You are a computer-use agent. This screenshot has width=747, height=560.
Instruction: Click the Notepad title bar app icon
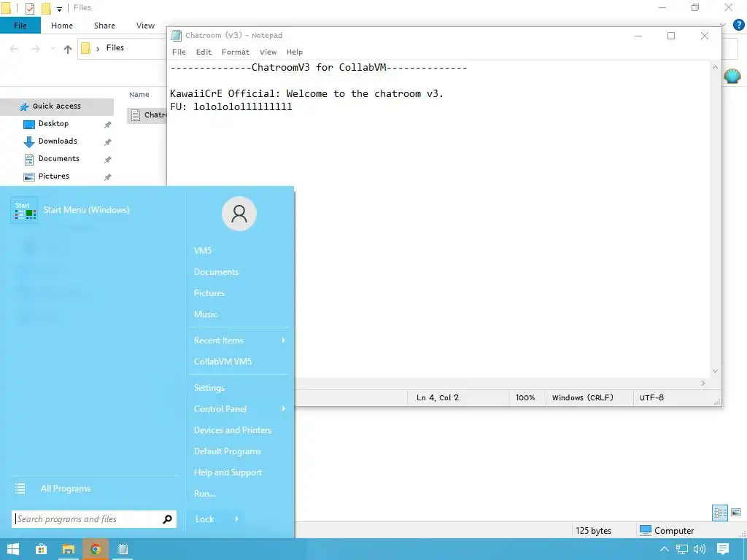tap(177, 35)
